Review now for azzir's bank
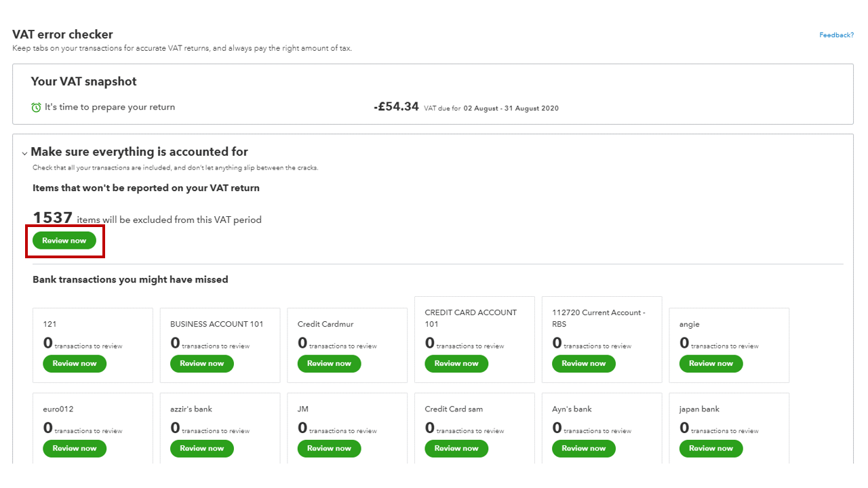This screenshot has width=868, height=488. [202, 448]
